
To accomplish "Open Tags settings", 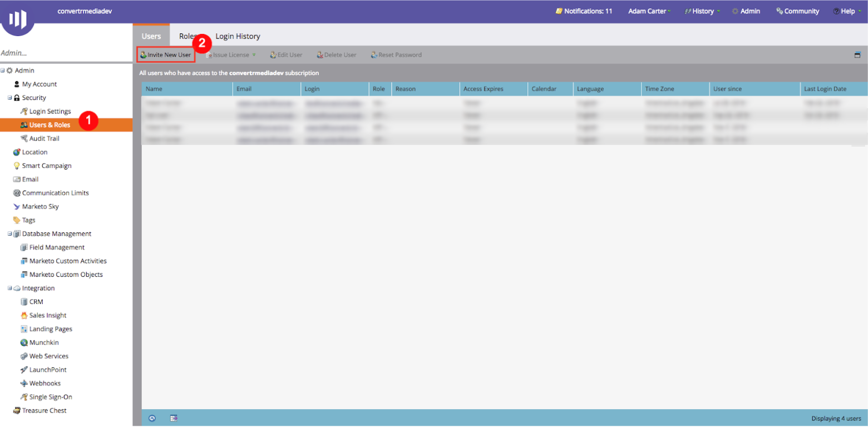I will pos(24,220).
